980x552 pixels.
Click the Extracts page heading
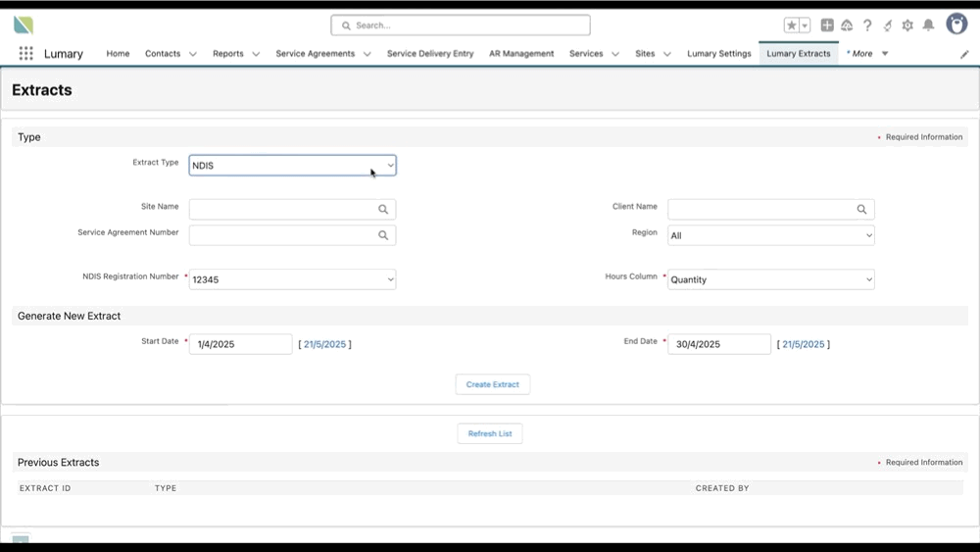42,90
